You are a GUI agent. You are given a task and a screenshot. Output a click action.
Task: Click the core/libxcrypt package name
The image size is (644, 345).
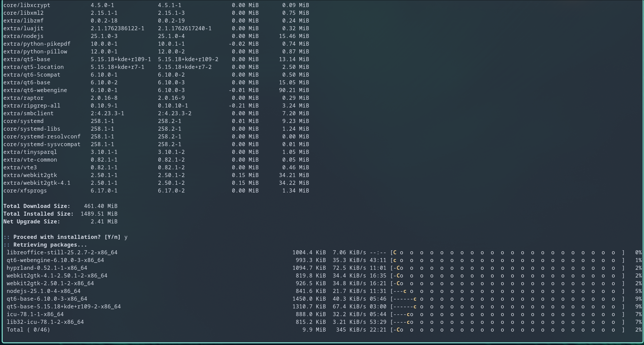click(x=27, y=5)
